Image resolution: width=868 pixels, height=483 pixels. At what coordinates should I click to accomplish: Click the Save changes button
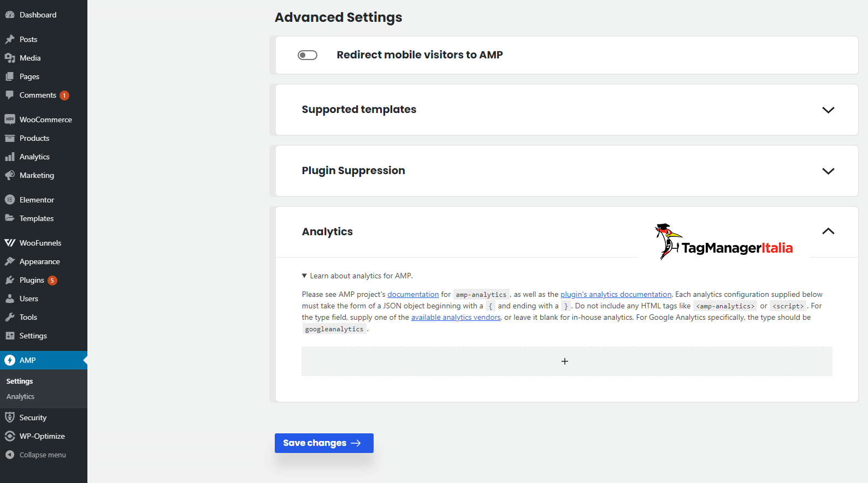(324, 443)
